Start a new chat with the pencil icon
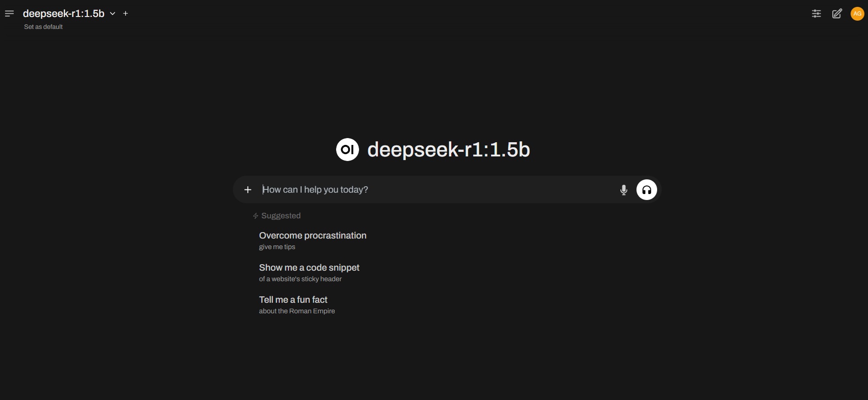 (837, 14)
